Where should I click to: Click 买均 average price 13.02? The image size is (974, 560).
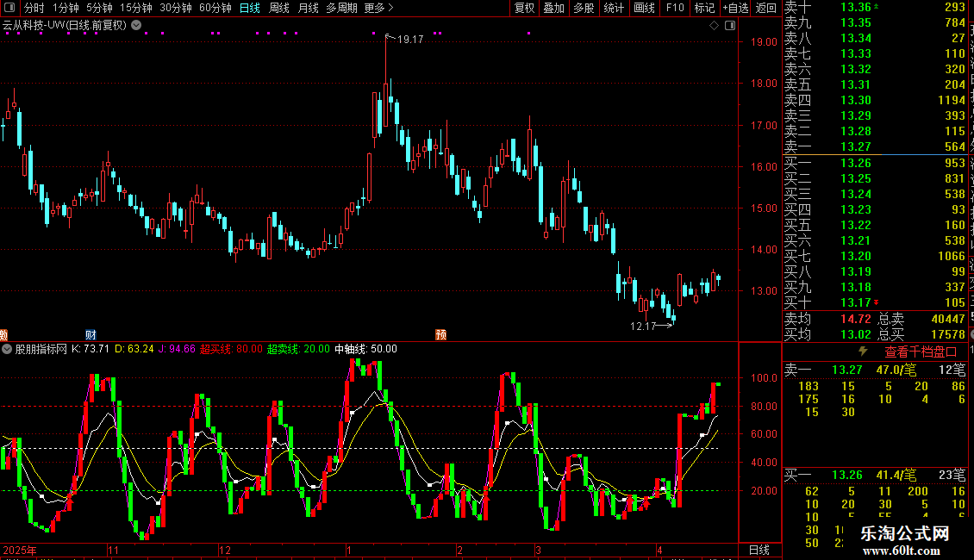(855, 334)
